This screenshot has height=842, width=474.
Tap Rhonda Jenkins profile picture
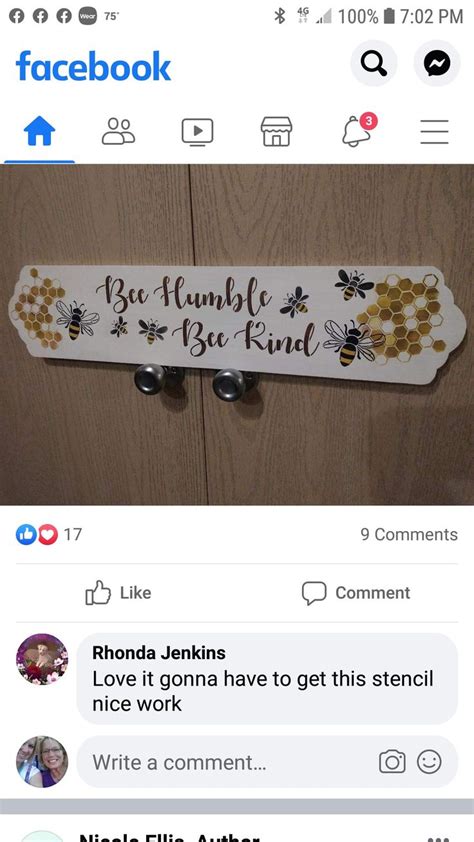pos(42,659)
